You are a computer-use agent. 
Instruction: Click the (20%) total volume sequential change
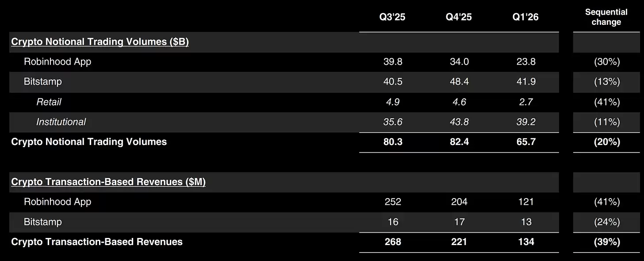coord(607,142)
